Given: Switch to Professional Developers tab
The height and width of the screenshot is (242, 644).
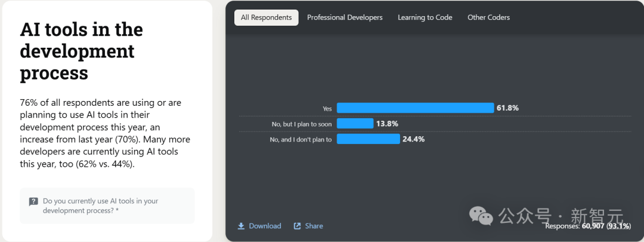Looking at the screenshot, I should 345,17.
